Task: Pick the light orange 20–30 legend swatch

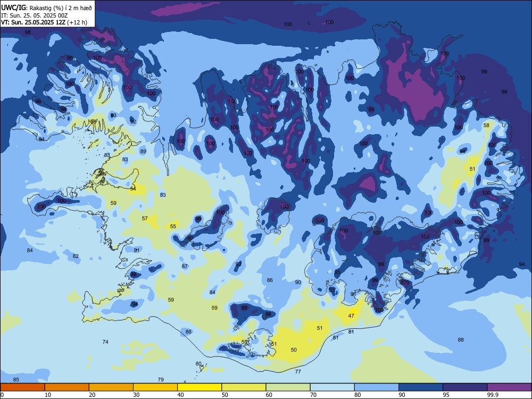Action: pos(111,387)
